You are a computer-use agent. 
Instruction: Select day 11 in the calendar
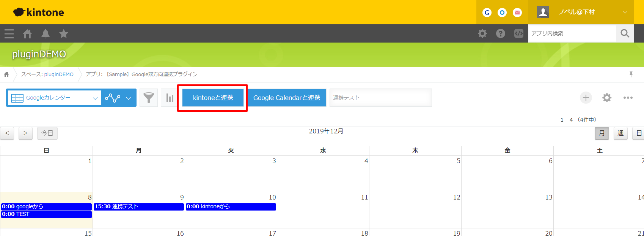[323, 210]
